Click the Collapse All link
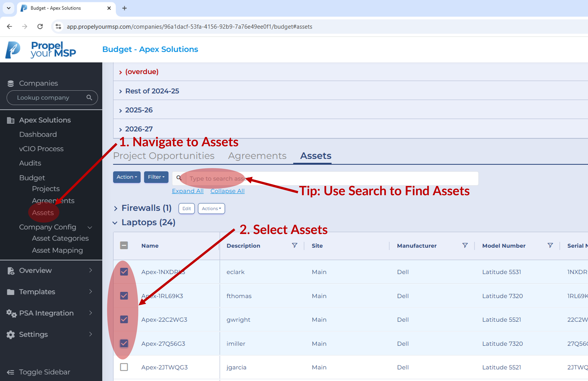 tap(227, 191)
